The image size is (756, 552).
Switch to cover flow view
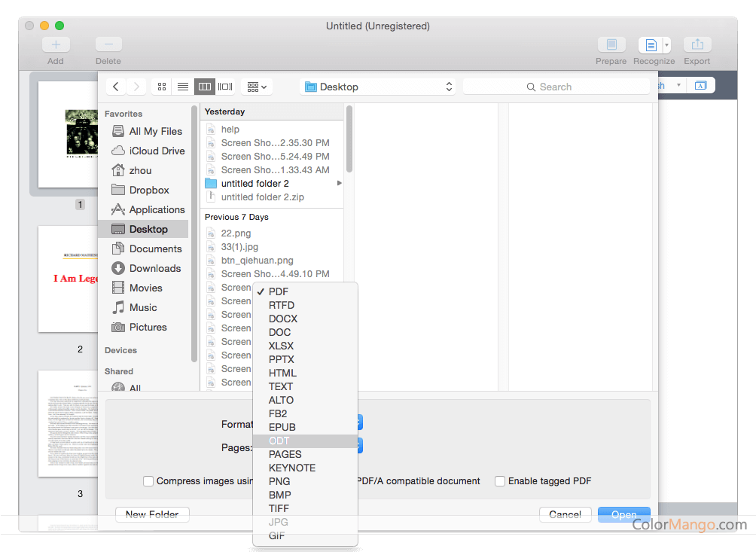(225, 87)
